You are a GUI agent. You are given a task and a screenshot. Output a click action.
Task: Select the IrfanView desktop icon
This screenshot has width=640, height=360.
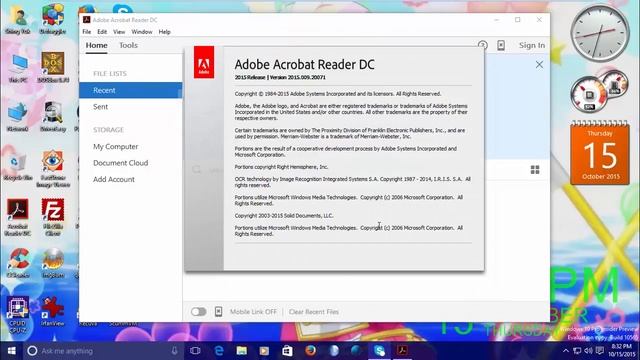point(53,311)
